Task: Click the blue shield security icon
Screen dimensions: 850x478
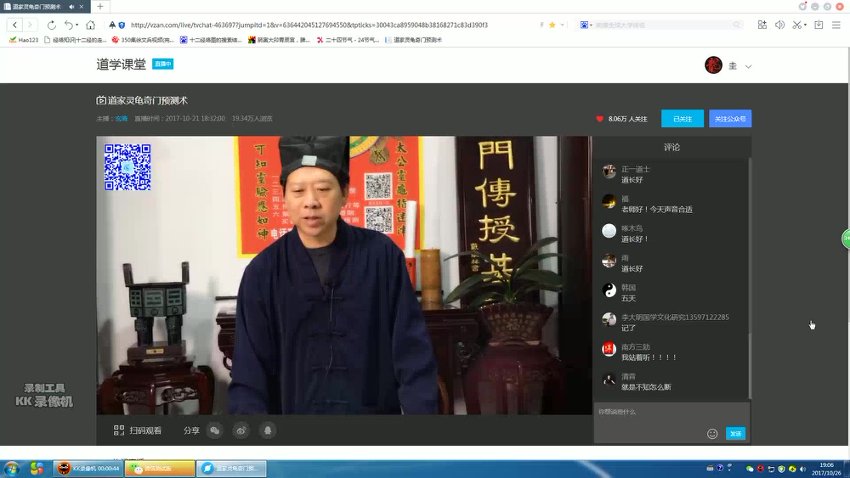Action: pyautogui.click(x=121, y=25)
